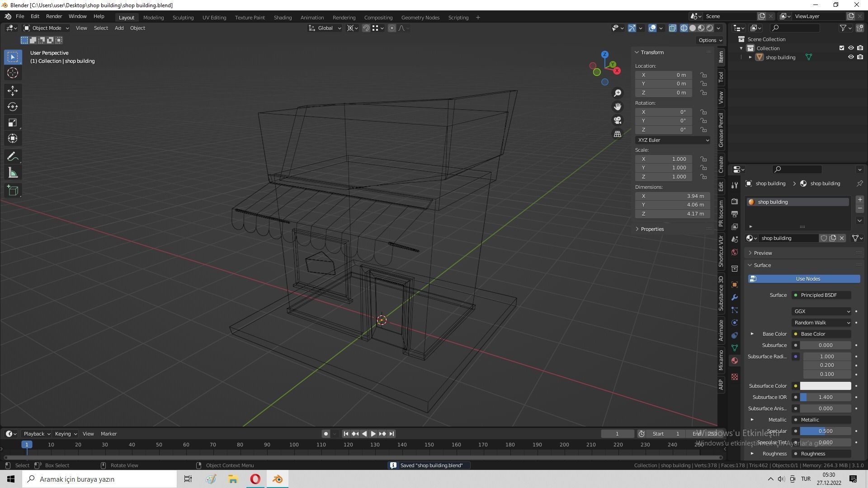Open the Tool sidebar tab

tap(721, 77)
